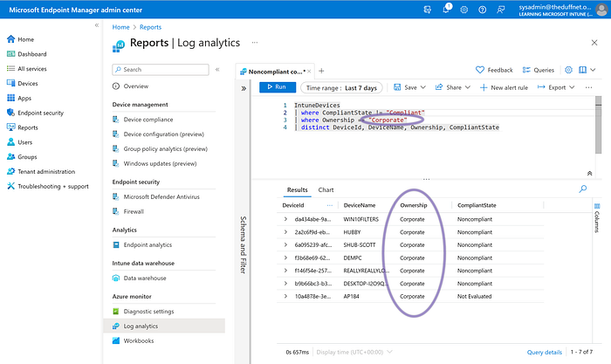Open Device compliance report
The width and height of the screenshot is (611, 364).
(x=142, y=120)
